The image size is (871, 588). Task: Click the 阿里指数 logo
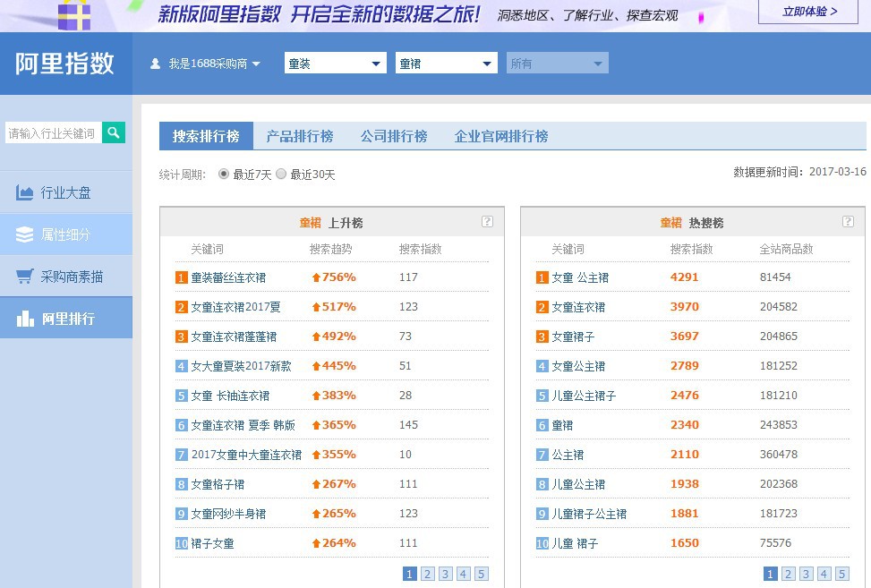(x=64, y=64)
